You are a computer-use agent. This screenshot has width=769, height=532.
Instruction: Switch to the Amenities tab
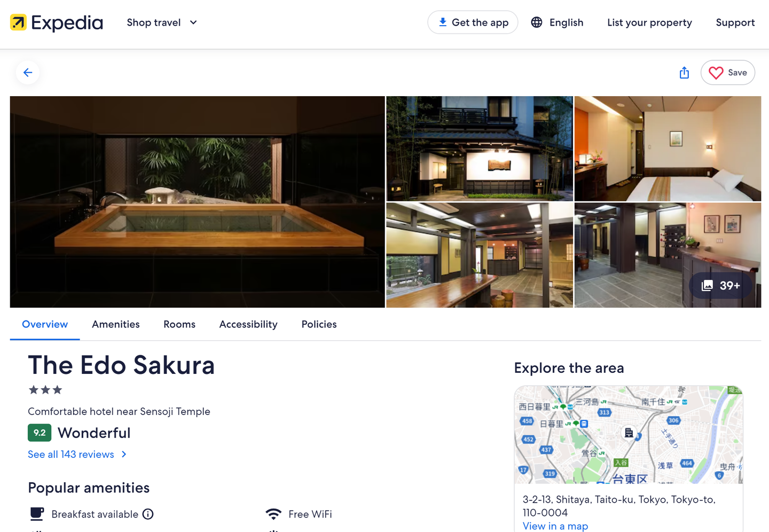[x=115, y=324]
